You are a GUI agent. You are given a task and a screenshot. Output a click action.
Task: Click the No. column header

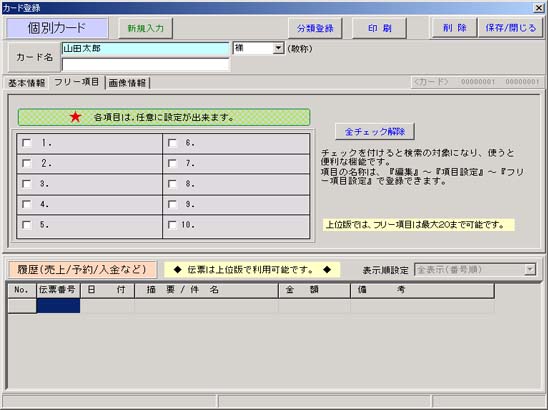click(x=22, y=290)
